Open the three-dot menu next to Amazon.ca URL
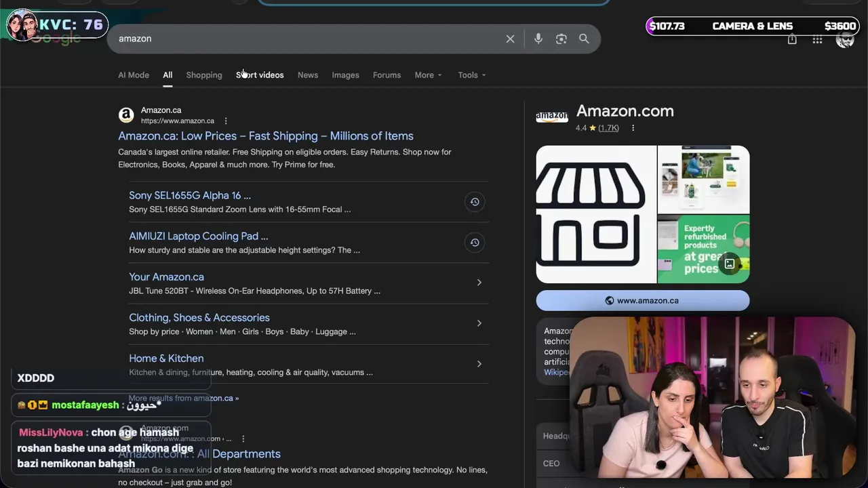Viewport: 868px width, 488px height. (226, 121)
